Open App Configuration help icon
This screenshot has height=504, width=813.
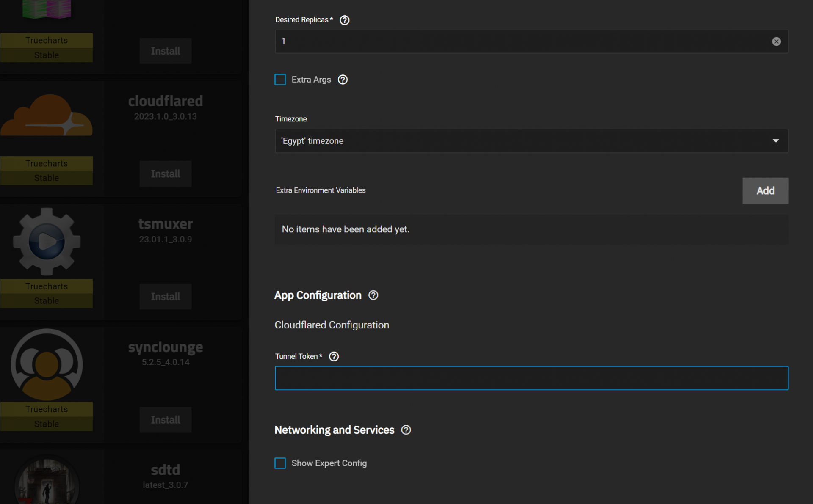tap(373, 295)
